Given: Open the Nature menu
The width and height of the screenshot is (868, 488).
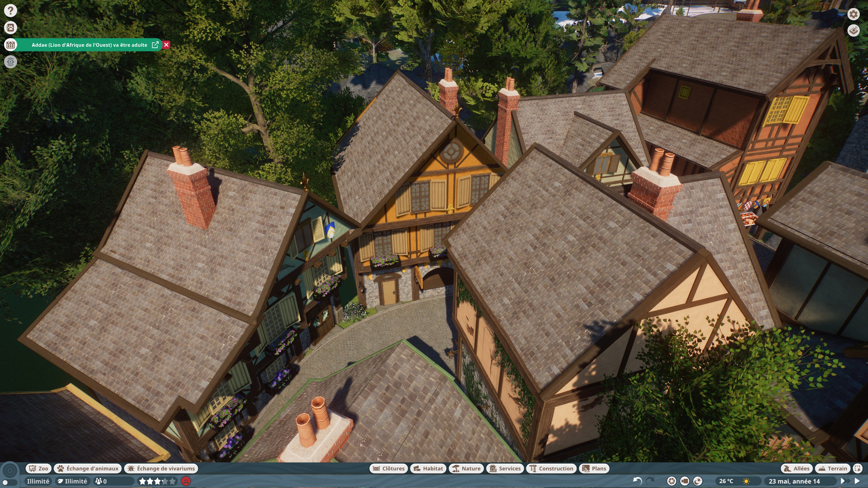Looking at the screenshot, I should point(466,468).
